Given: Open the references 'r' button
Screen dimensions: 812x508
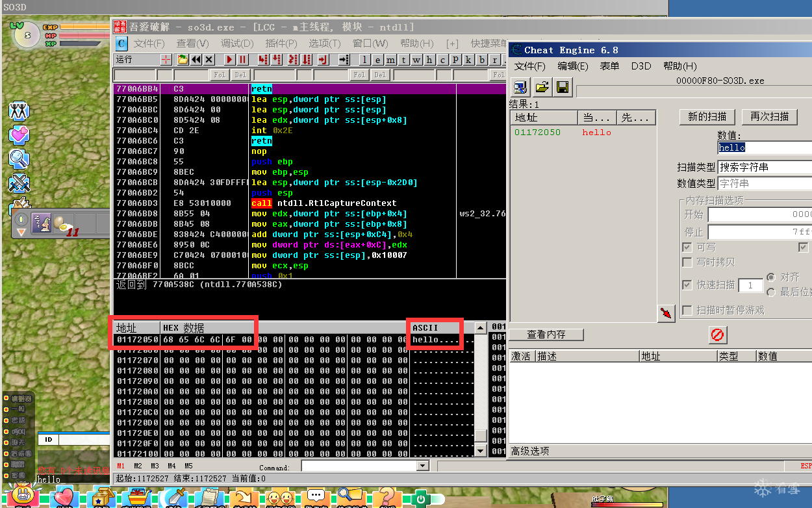Looking at the screenshot, I should click(494, 59).
